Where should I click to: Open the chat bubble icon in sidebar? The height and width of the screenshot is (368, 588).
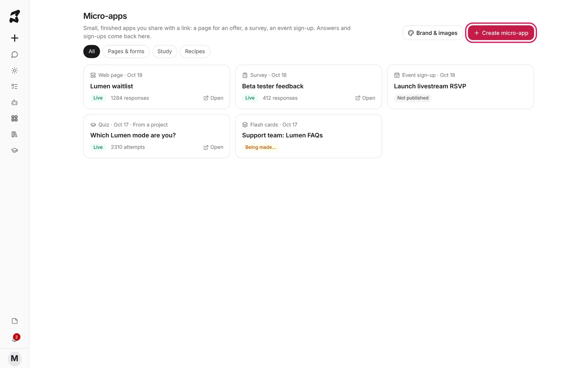(14, 54)
